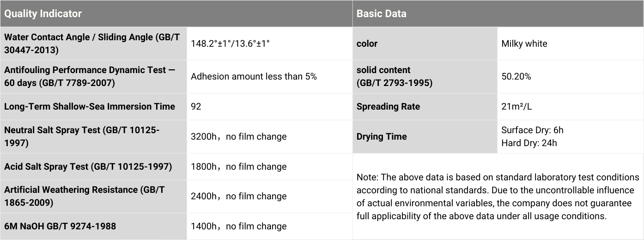The height and width of the screenshot is (240, 644).
Task: Select the Long-Term Shallow-Sea Immersion Time label
Action: 90,106
